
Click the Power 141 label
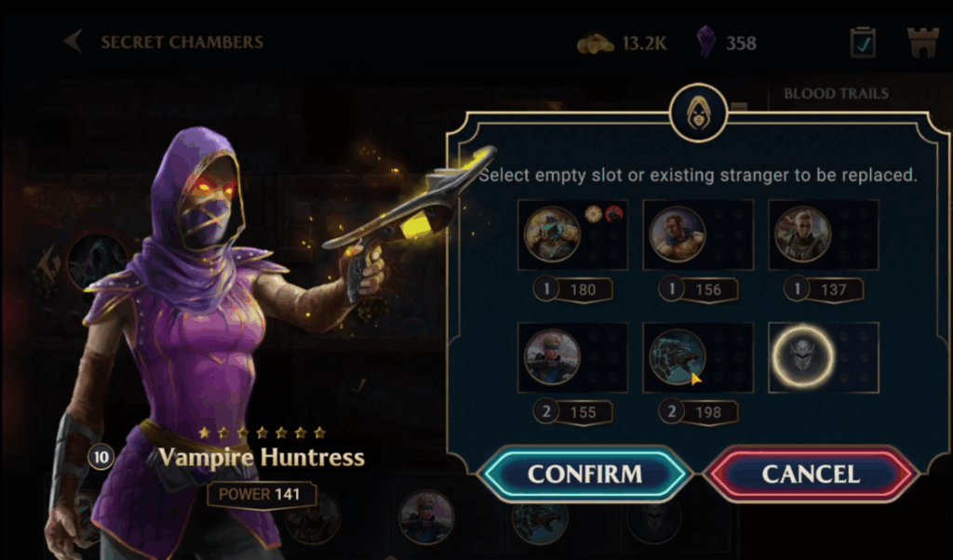point(261,494)
